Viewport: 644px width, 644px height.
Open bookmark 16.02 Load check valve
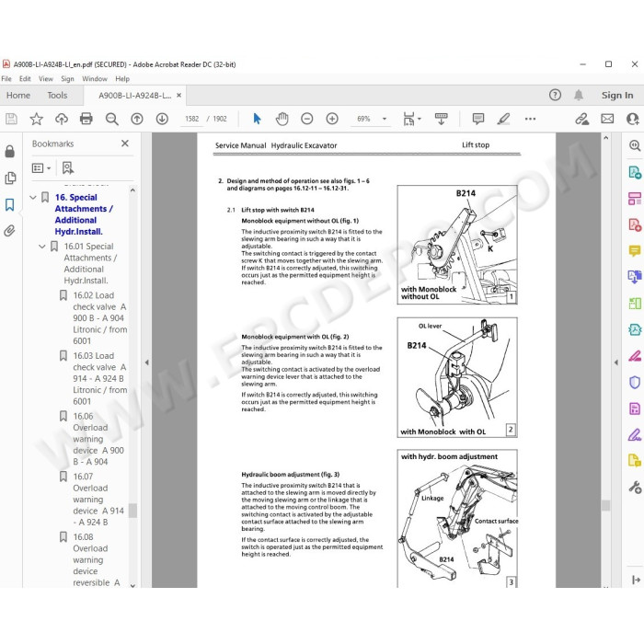point(99,318)
